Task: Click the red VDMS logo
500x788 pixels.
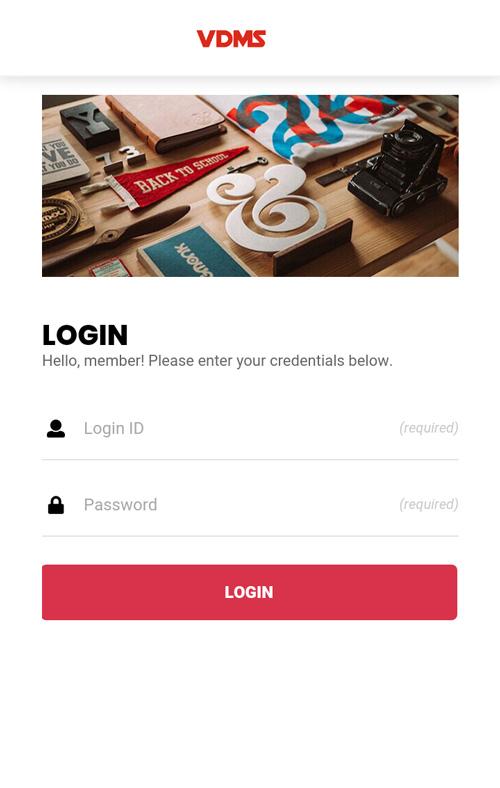Action: [x=231, y=39]
